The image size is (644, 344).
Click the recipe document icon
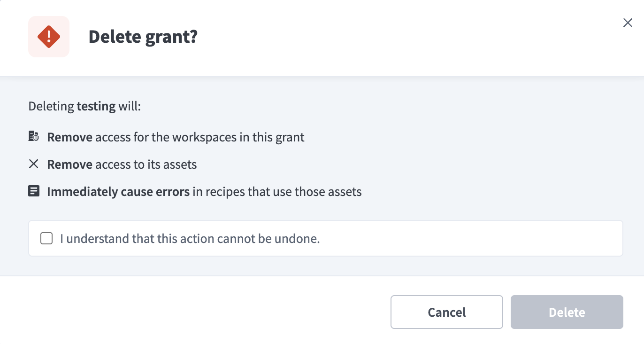[34, 191]
